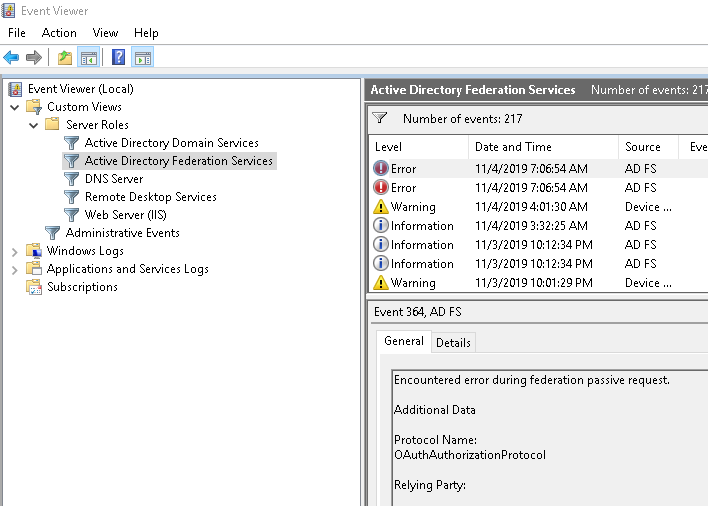Click 'Encountered error during federation passive request' text

[x=531, y=380]
